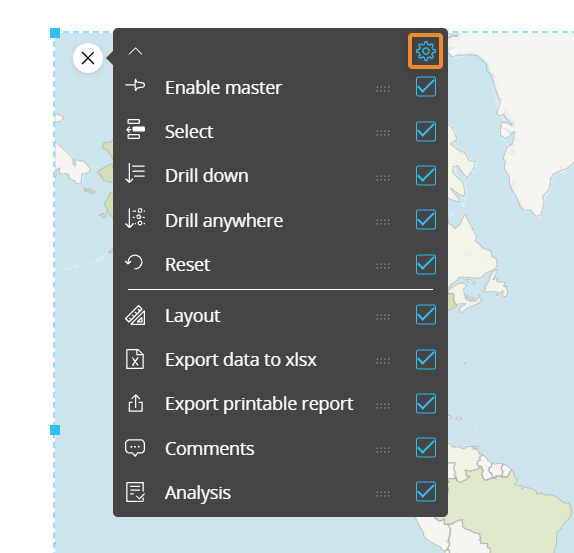
Task: Click the Drill down arrow icon
Action: pos(135,173)
